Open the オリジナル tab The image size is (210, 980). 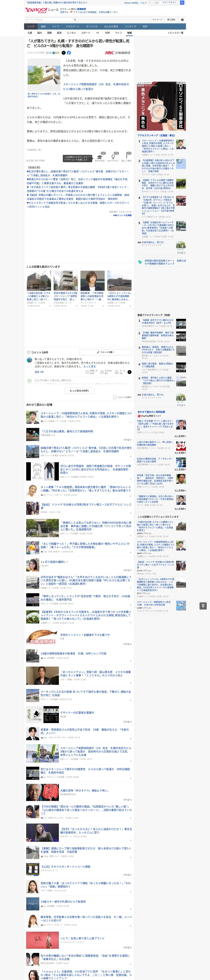(x=92, y=27)
